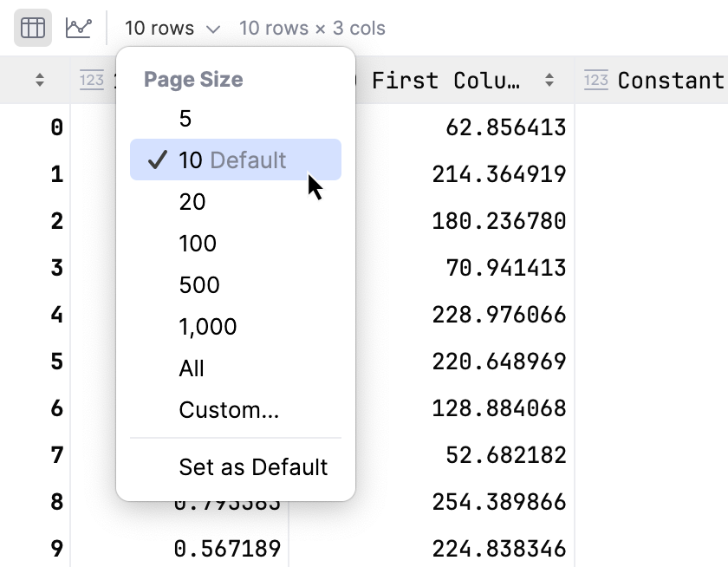
Task: Click the sort arrows on the index column header
Action: 39,81
